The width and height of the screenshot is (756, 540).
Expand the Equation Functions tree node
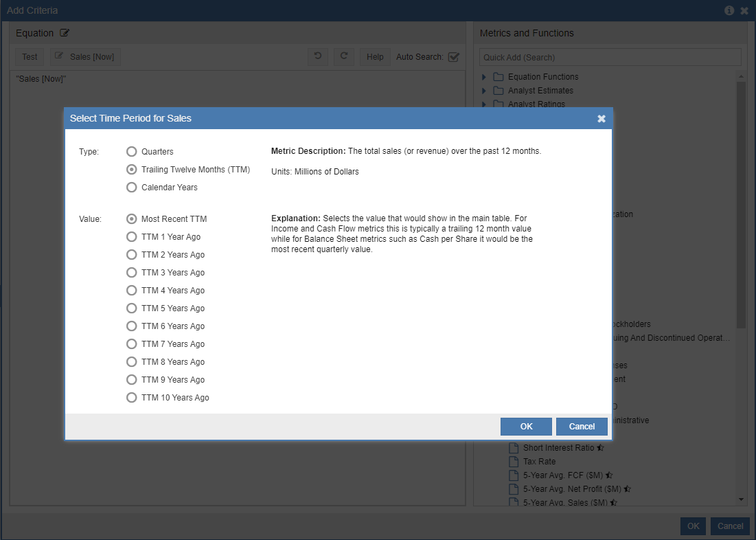484,77
